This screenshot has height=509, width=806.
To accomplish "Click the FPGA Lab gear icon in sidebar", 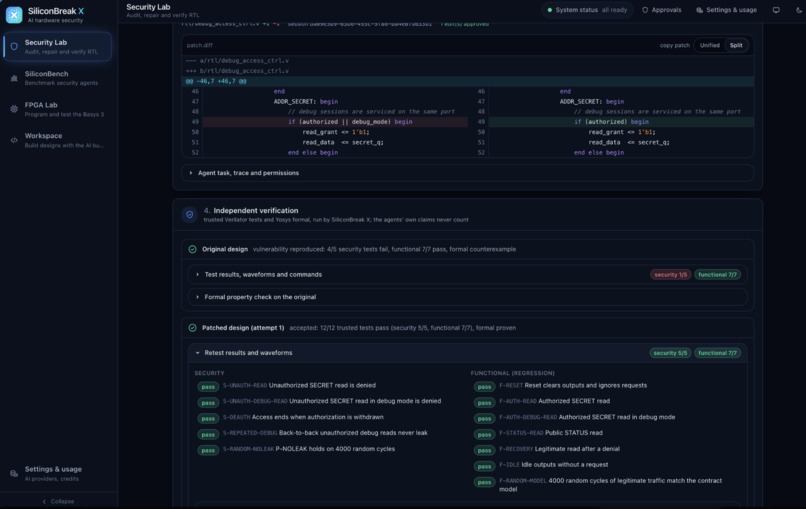I will tap(14, 109).
